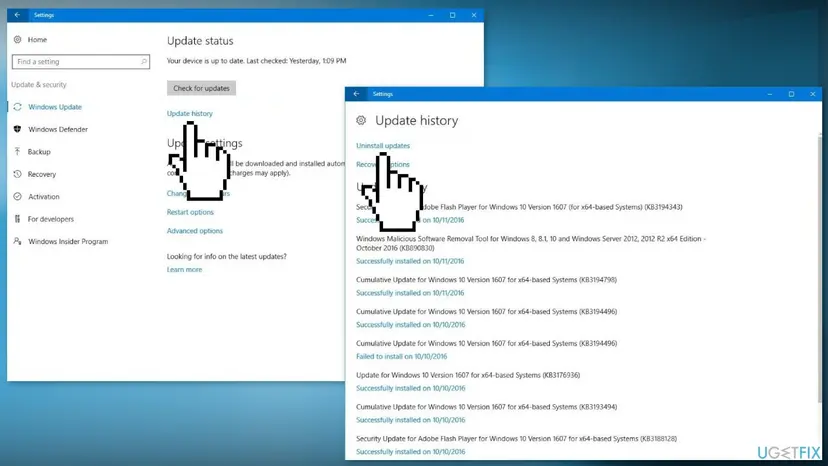The image size is (828, 466).
Task: Click Windows Insider Program person icon
Action: coord(17,241)
